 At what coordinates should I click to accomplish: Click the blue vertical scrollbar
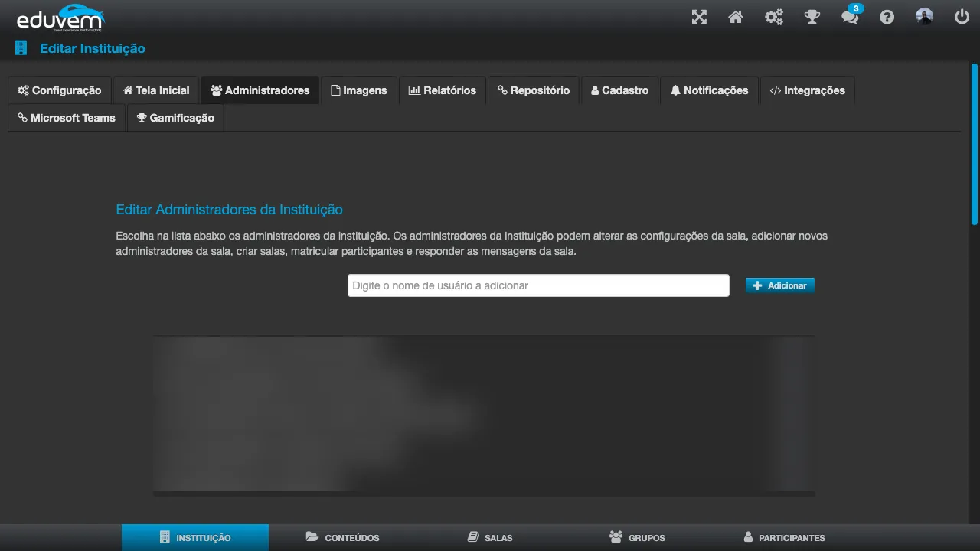pos(975,144)
